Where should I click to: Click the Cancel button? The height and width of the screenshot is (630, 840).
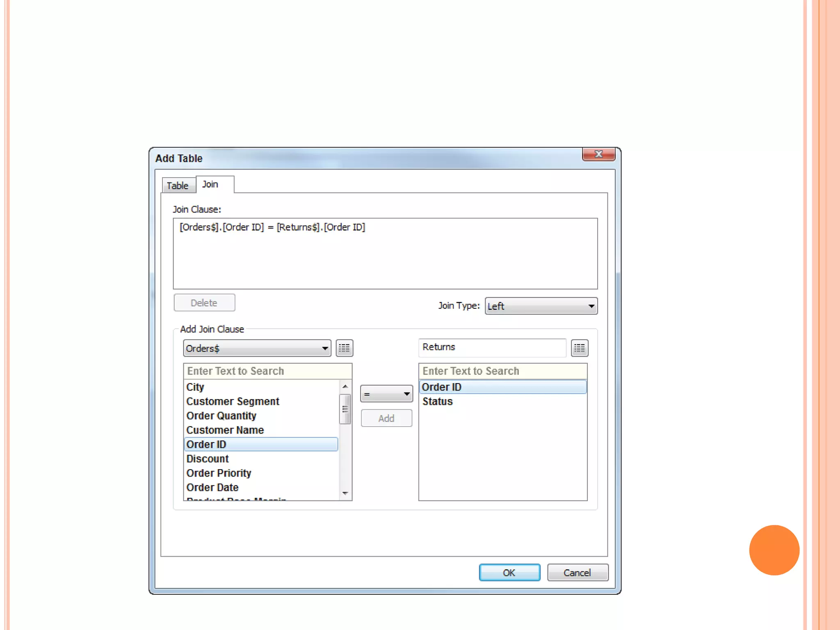tap(577, 573)
